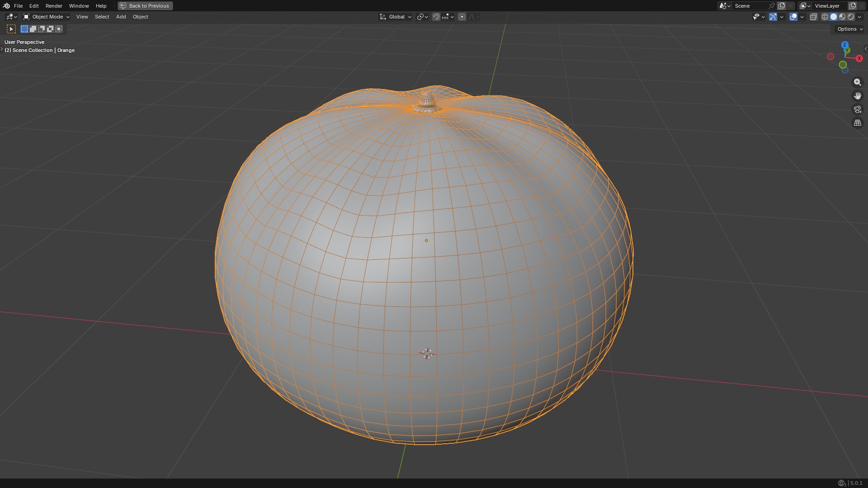Open the editor type dropdown
The height and width of the screenshot is (488, 868).
11,17
